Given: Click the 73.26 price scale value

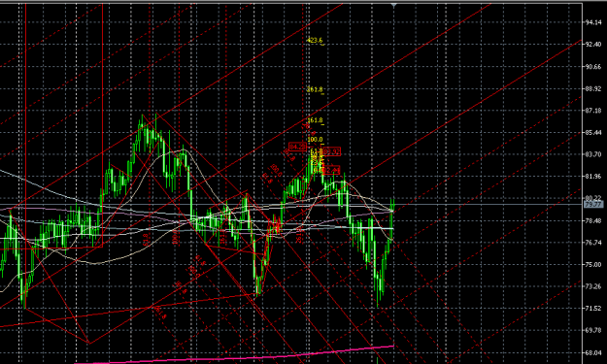Looking at the screenshot, I should [x=593, y=286].
